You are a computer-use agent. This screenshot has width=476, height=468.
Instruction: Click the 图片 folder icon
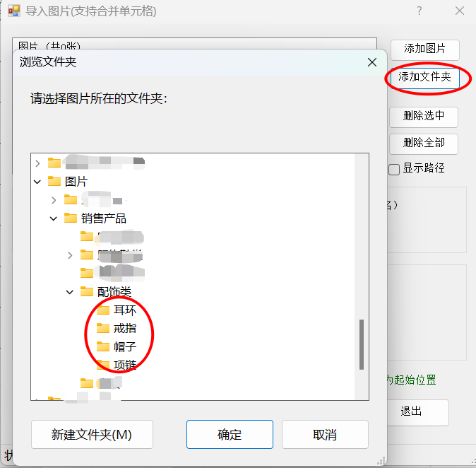[x=54, y=181]
